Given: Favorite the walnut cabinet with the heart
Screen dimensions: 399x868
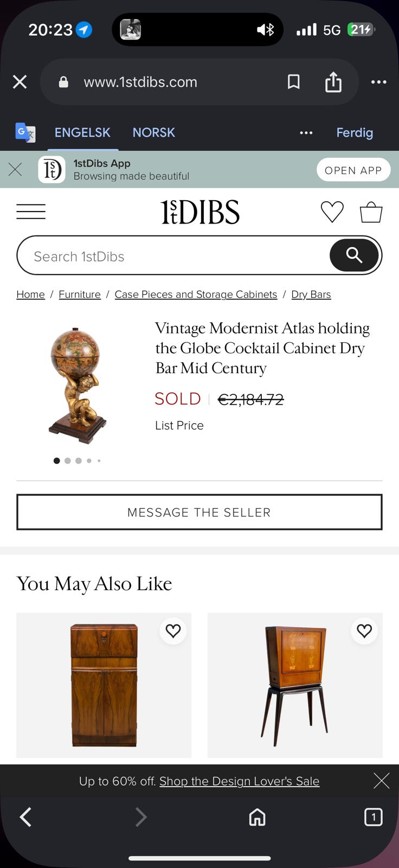Looking at the screenshot, I should tap(173, 631).
